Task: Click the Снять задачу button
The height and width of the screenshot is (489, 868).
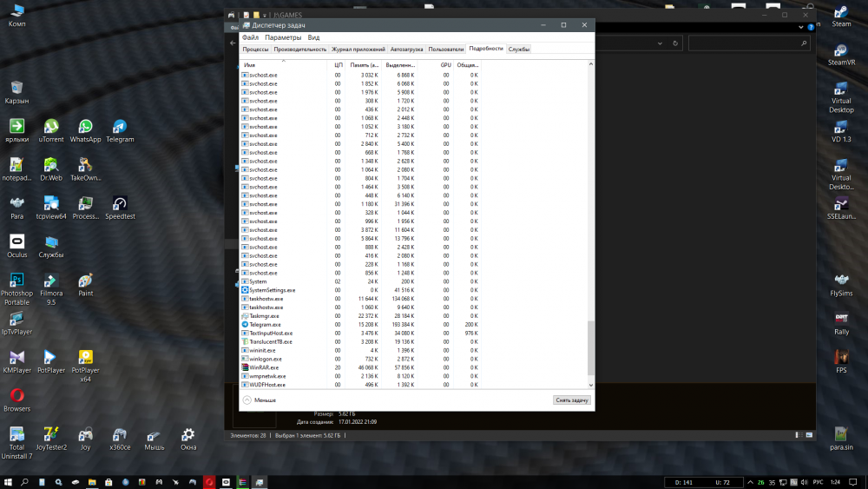Action: click(572, 400)
